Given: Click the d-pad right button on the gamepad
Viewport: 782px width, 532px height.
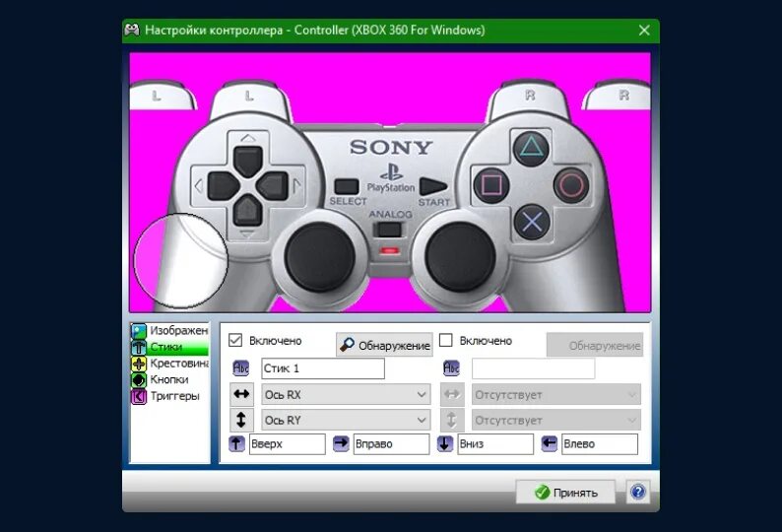Looking at the screenshot, I should click(x=273, y=185).
